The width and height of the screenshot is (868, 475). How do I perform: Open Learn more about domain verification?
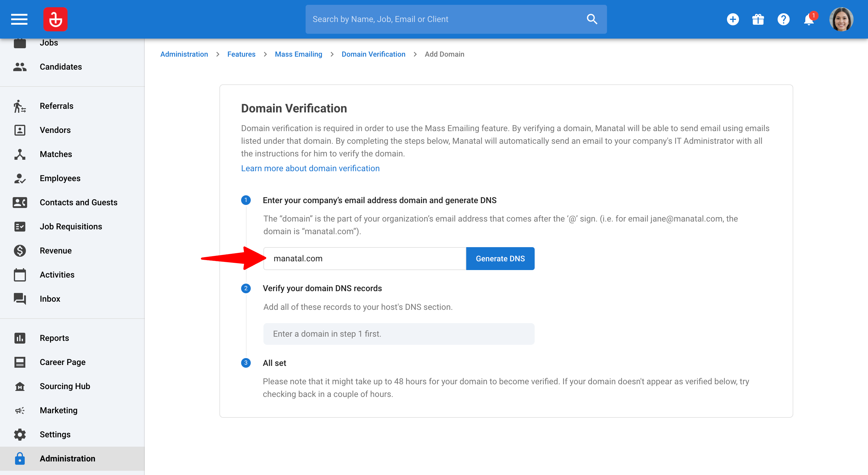310,168
